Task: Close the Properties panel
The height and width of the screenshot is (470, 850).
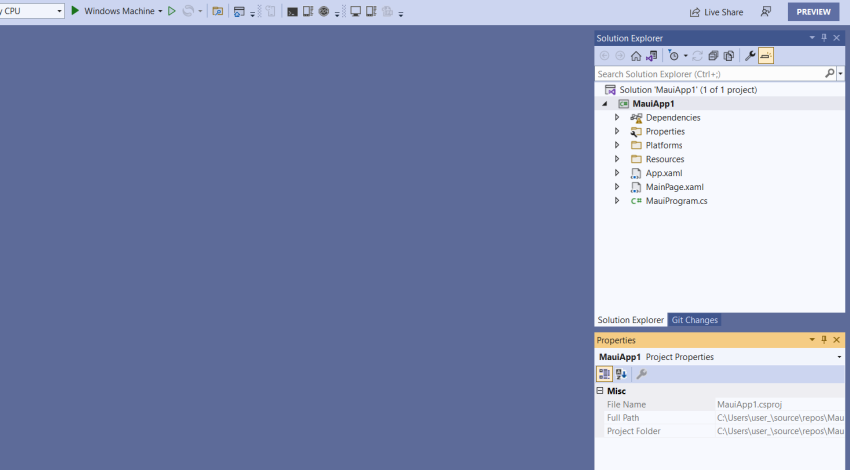Action: [836, 339]
